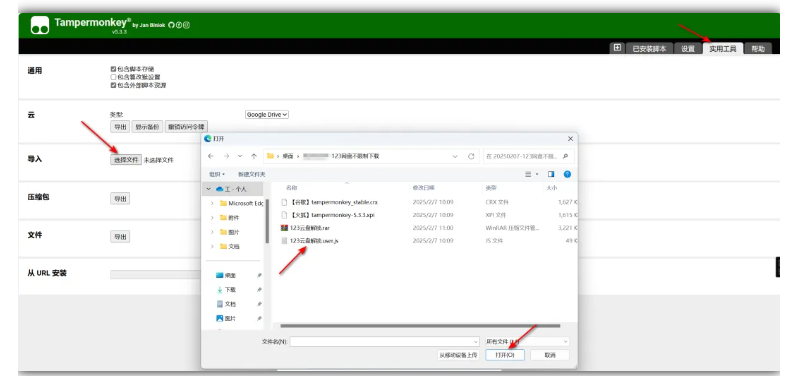Open the blue help icon
789x376 pixels.
pos(567,174)
